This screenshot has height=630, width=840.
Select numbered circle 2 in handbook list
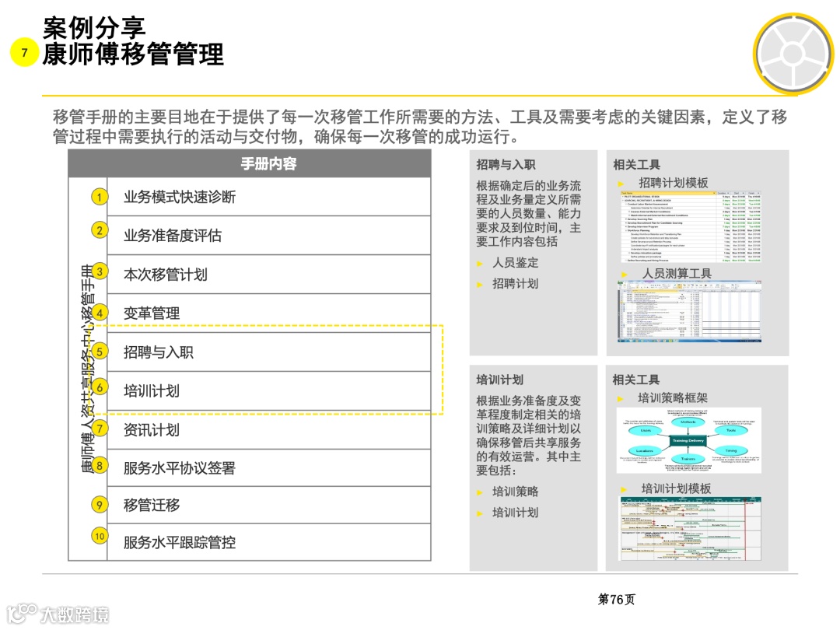pos(99,231)
